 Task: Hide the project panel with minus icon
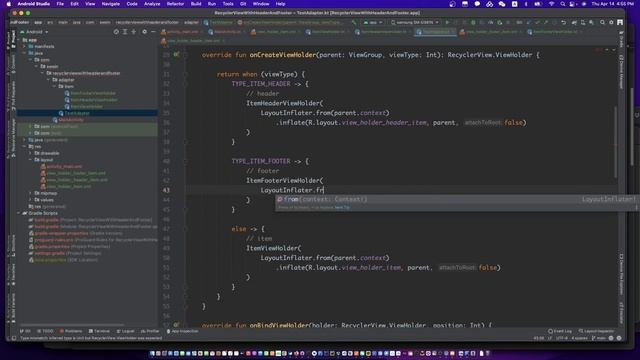coord(153,32)
